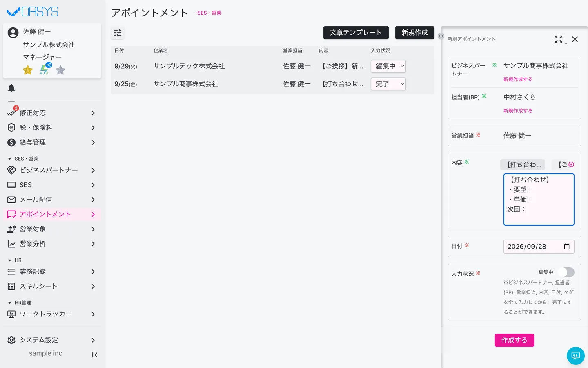Open the chat support bubble
This screenshot has width=588, height=368.
pos(576,356)
